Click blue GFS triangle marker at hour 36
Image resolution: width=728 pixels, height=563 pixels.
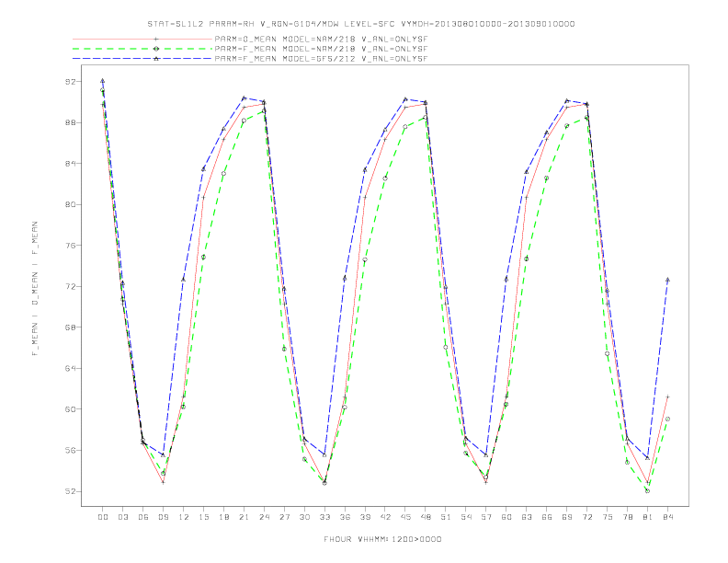[345, 278]
